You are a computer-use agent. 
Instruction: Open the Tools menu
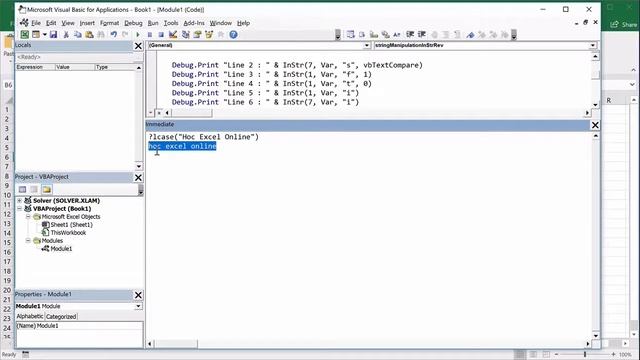(x=171, y=23)
